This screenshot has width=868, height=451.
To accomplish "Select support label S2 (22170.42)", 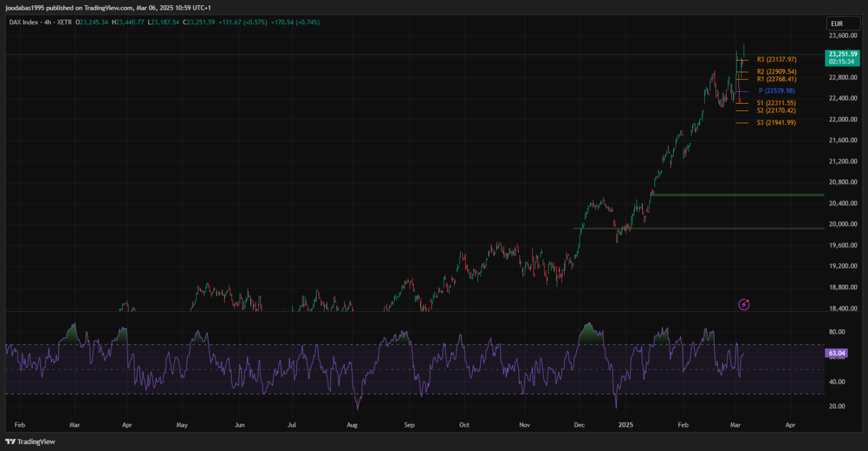I will [x=777, y=111].
